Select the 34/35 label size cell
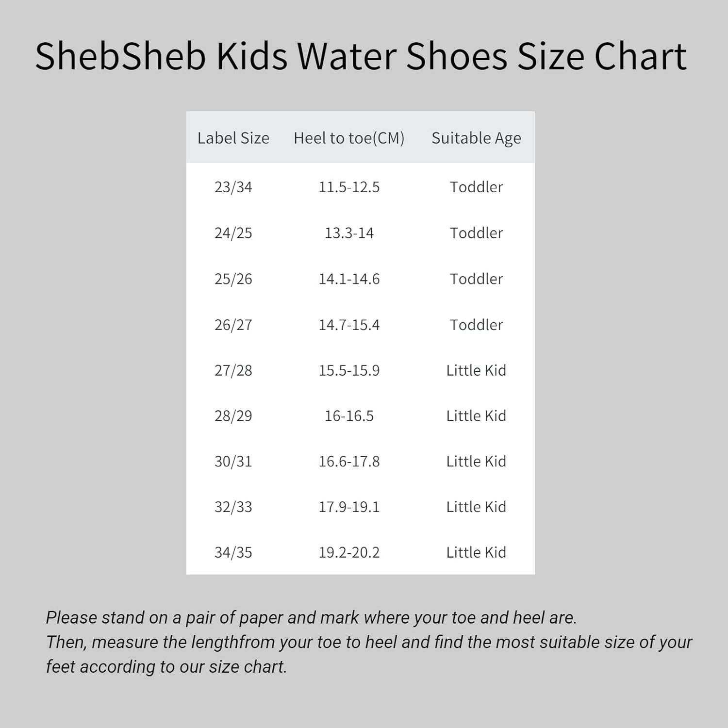This screenshot has width=728, height=728. [233, 552]
